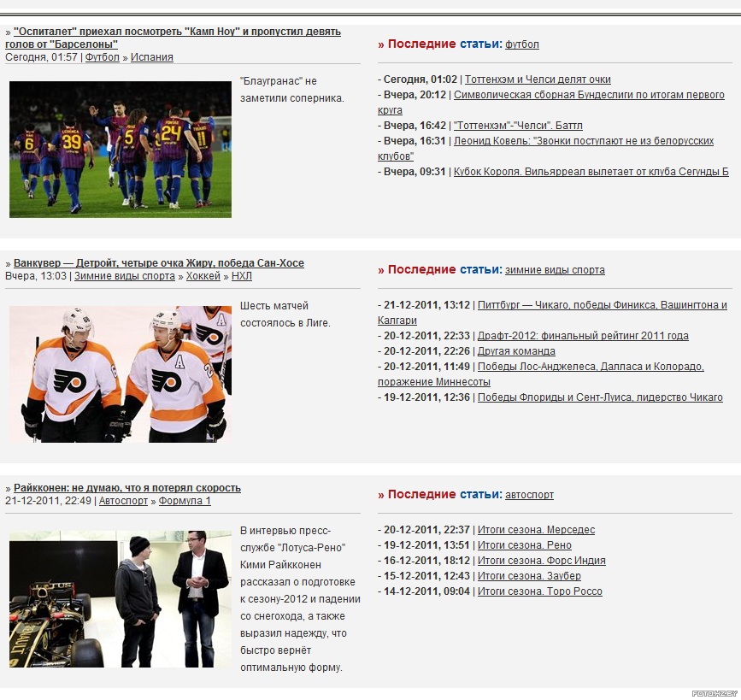Open the Автоспорт category under the Райкконен article
The height and width of the screenshot is (700, 741).
(123, 501)
